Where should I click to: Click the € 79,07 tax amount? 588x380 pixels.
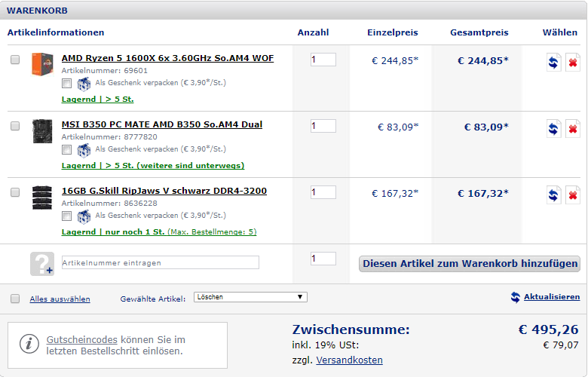(x=561, y=345)
